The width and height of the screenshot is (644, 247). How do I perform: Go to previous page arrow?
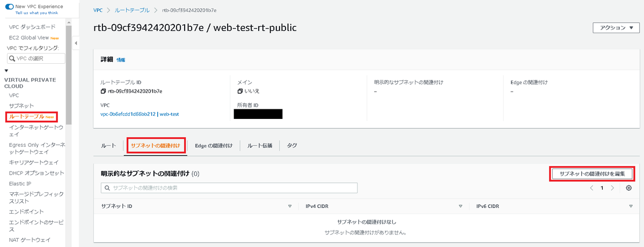click(591, 188)
